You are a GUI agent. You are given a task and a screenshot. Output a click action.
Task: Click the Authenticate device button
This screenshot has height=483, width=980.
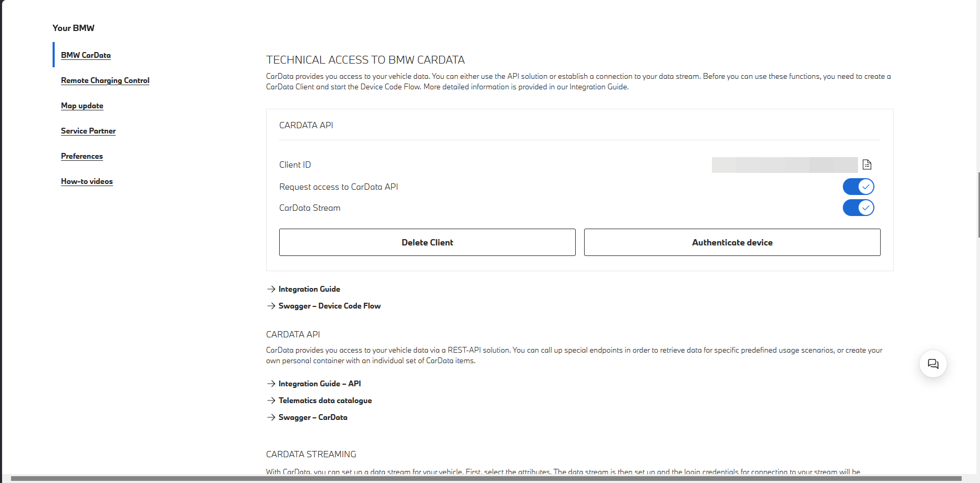coord(732,242)
